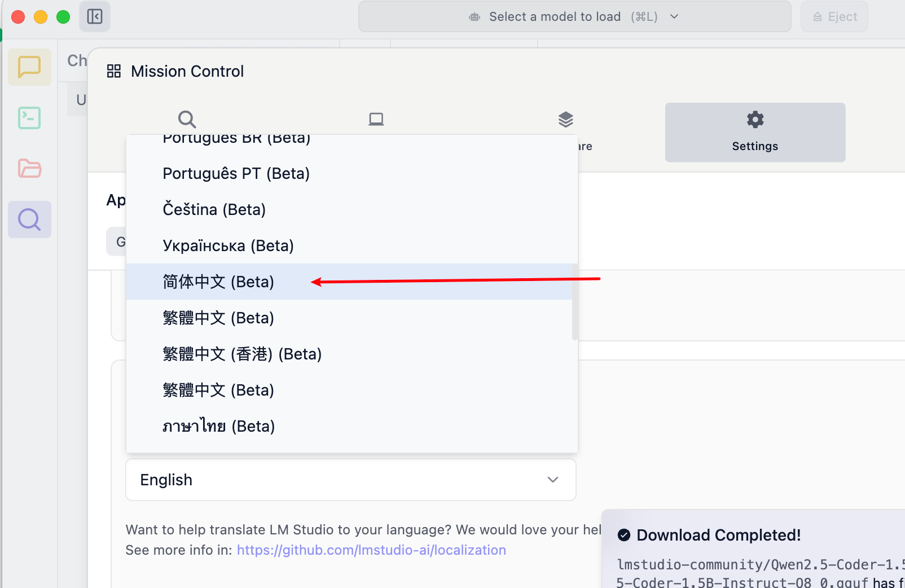The image size is (905, 588).
Task: Click the chevron on the English combo box
Action: coord(553,480)
